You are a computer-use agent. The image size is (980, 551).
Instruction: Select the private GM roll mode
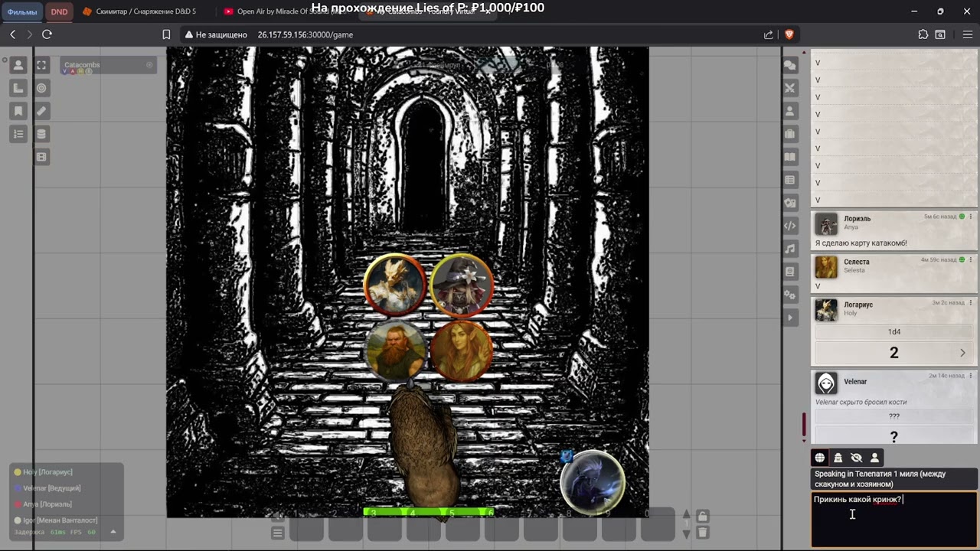(838, 458)
